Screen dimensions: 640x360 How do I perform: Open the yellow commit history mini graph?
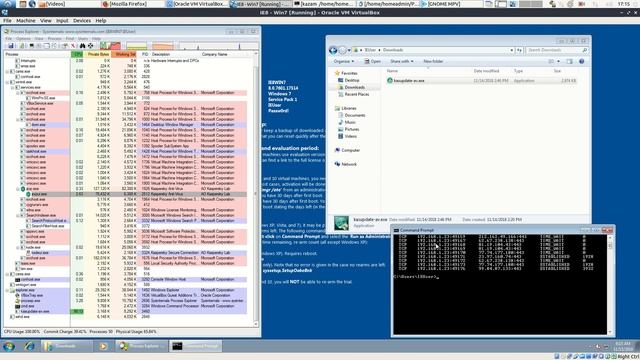pyautogui.click(x=137, y=46)
